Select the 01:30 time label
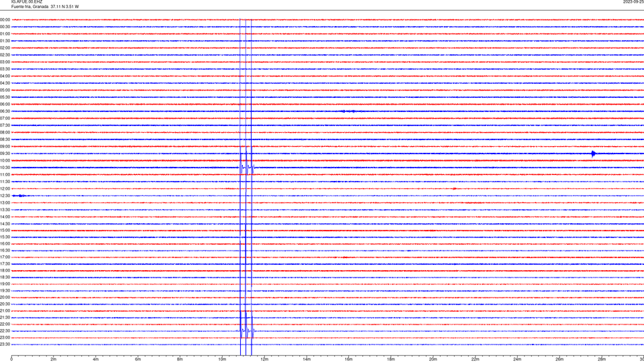 point(5,41)
